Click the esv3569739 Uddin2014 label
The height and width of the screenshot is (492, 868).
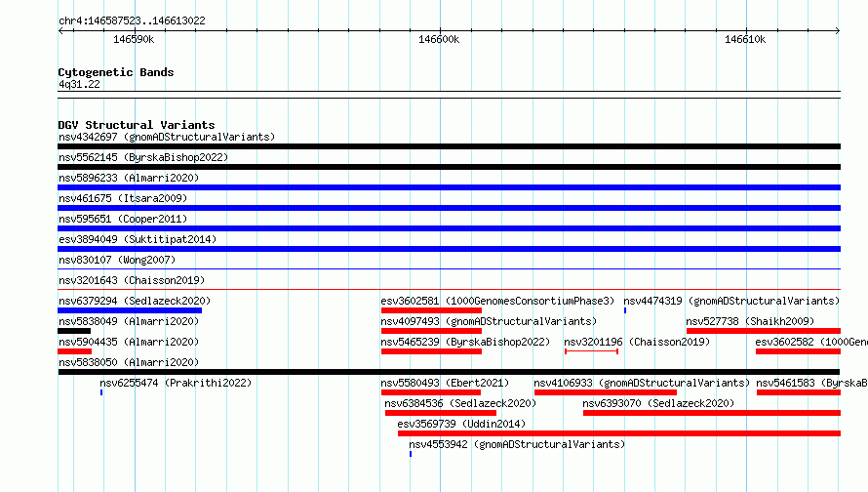click(x=461, y=424)
